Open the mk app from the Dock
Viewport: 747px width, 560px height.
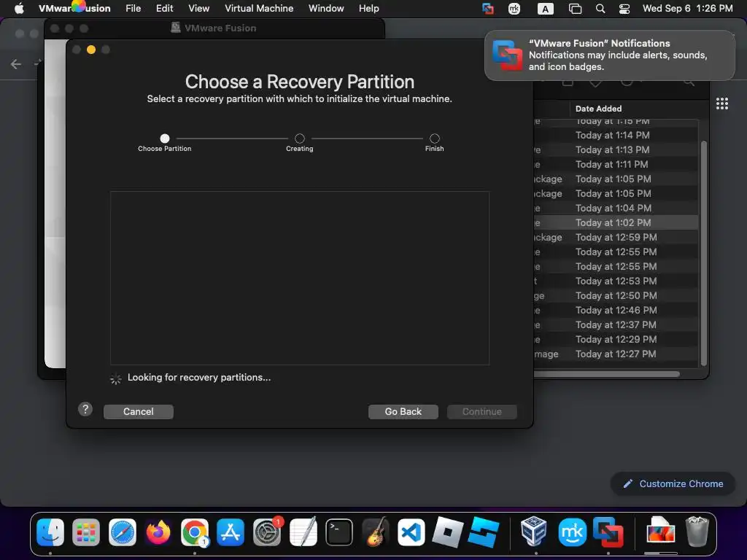coord(572,532)
